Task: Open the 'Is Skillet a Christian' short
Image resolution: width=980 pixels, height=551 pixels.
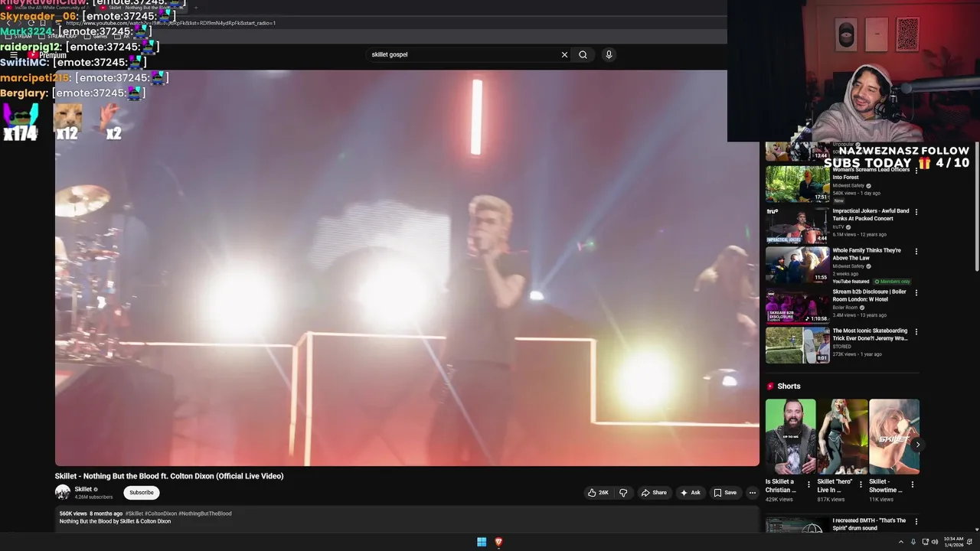Action: [x=791, y=437]
